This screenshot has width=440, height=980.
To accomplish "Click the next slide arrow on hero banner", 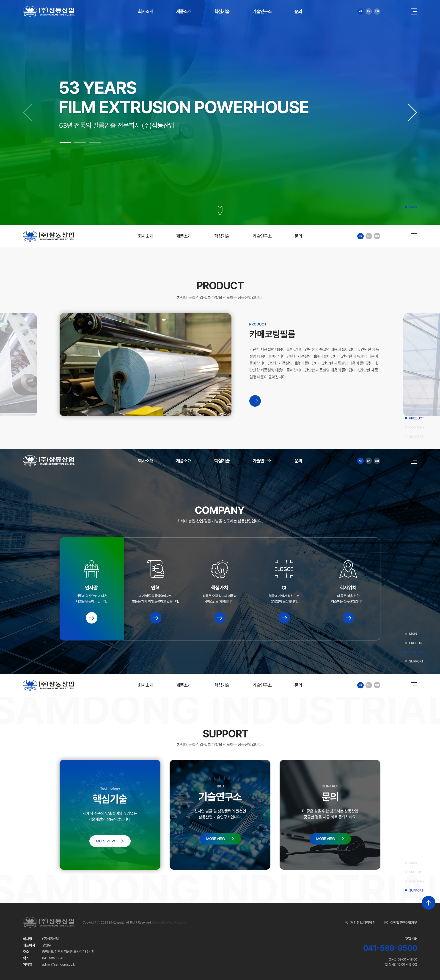I will 412,112.
